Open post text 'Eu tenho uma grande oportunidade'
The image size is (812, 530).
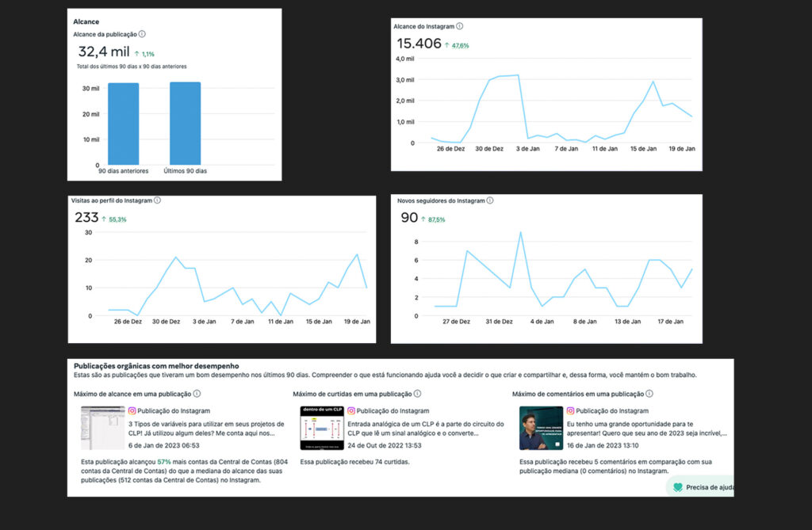(x=646, y=429)
